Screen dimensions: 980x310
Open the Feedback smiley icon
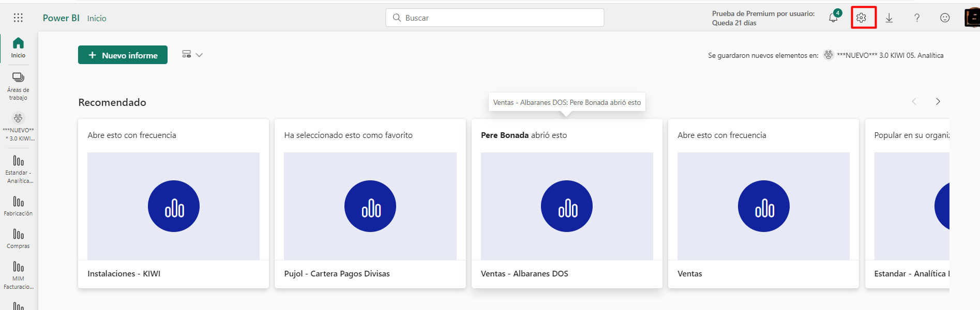(x=945, y=18)
